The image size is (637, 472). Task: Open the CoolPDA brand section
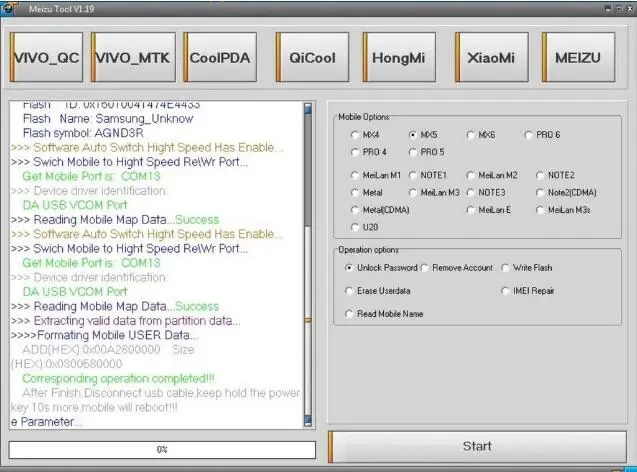pos(220,57)
